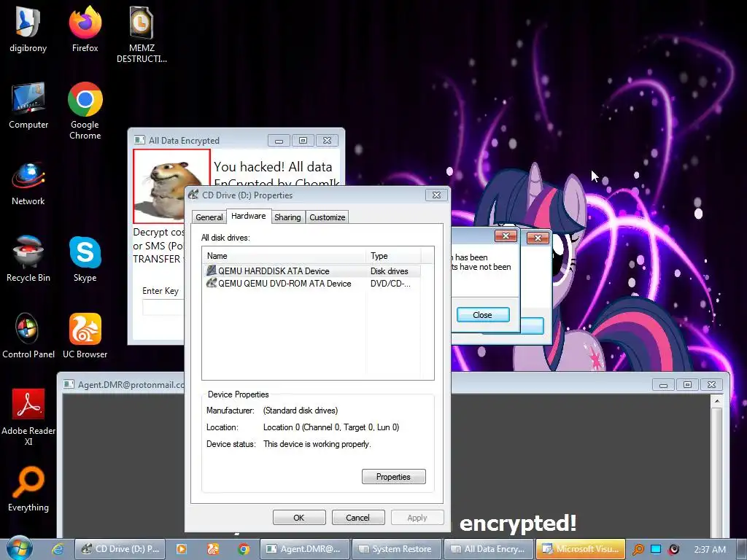
Task: Click the monitor icon in system tray
Action: click(x=656, y=549)
